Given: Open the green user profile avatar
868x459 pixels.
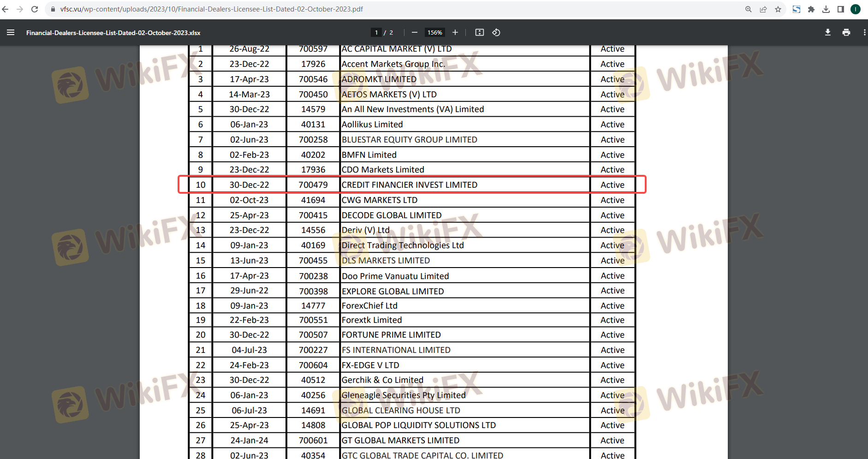Looking at the screenshot, I should pos(856,9).
